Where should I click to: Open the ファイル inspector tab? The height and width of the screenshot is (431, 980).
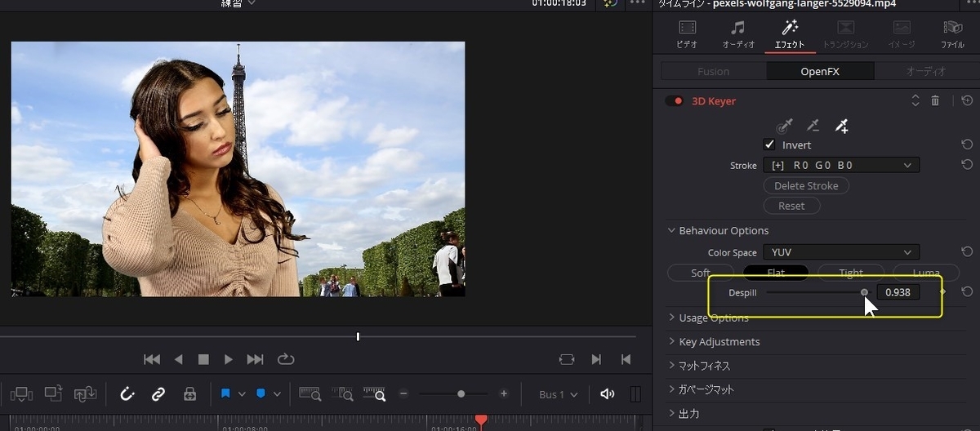(x=952, y=34)
